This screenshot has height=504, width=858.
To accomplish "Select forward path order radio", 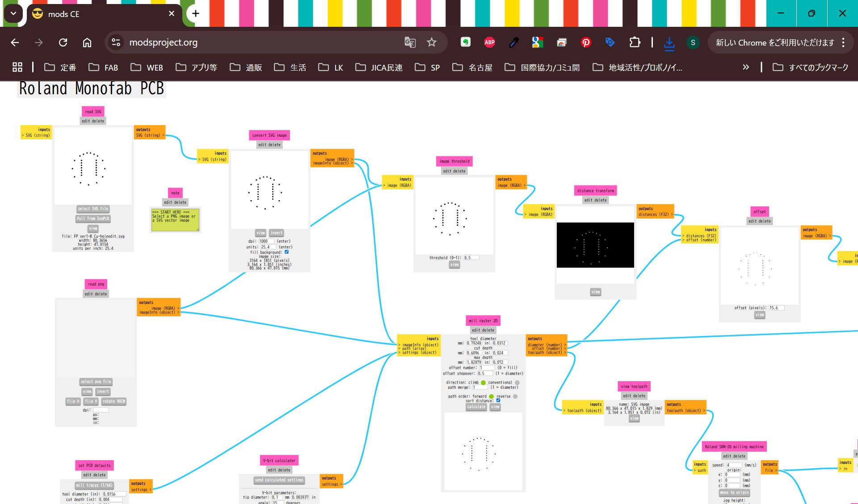I will 491,396.
